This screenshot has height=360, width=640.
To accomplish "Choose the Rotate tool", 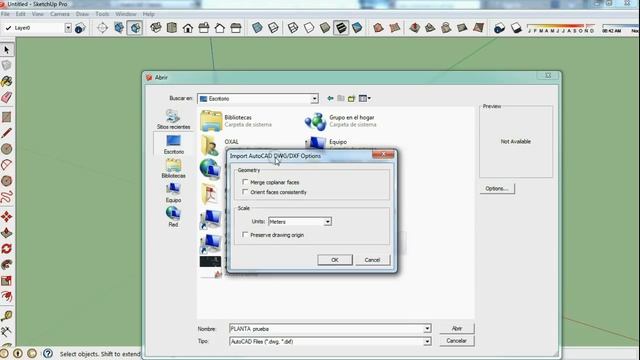I will tap(7, 249).
